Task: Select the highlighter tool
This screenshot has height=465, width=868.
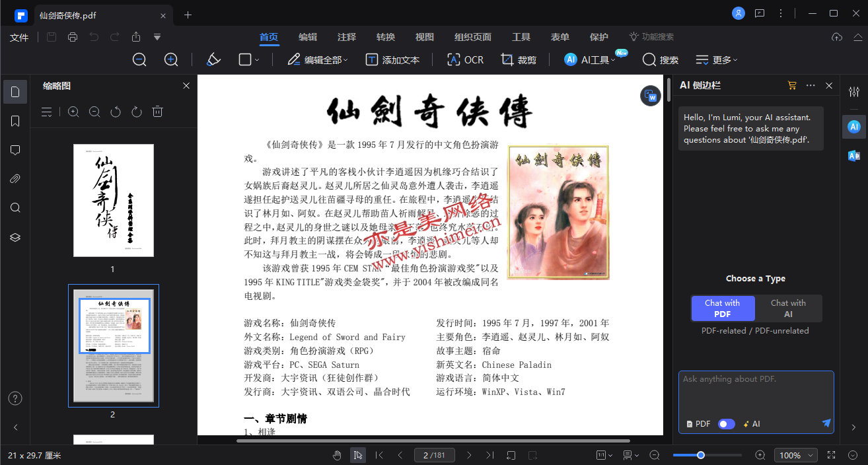Action: (x=213, y=59)
